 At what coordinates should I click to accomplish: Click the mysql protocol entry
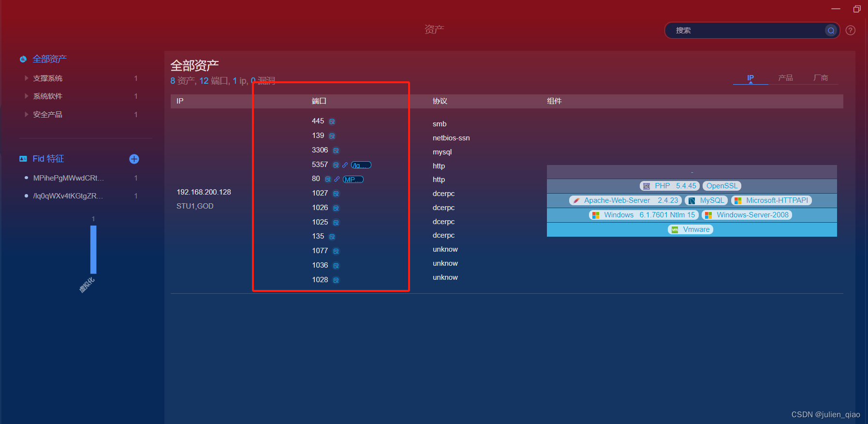coord(442,152)
